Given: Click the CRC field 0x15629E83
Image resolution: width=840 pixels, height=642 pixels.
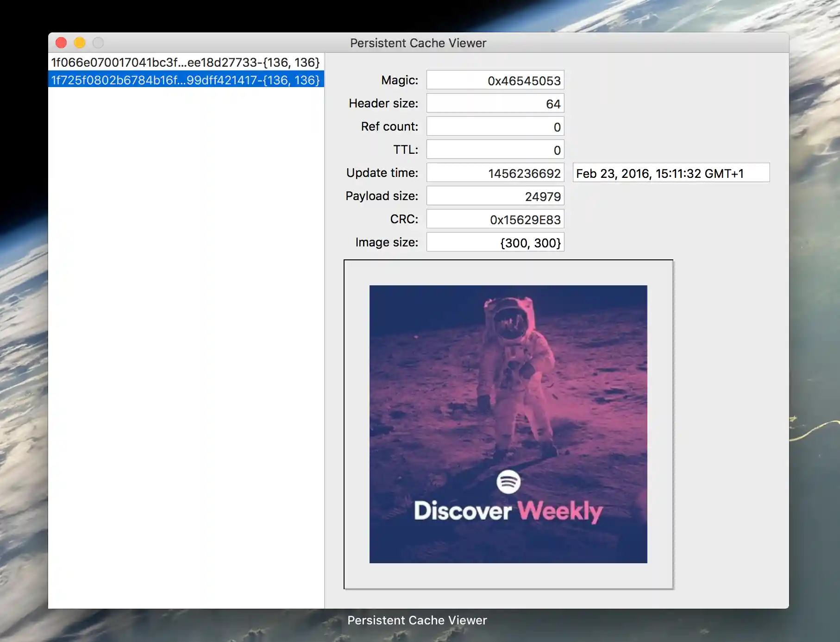Looking at the screenshot, I should click(495, 220).
